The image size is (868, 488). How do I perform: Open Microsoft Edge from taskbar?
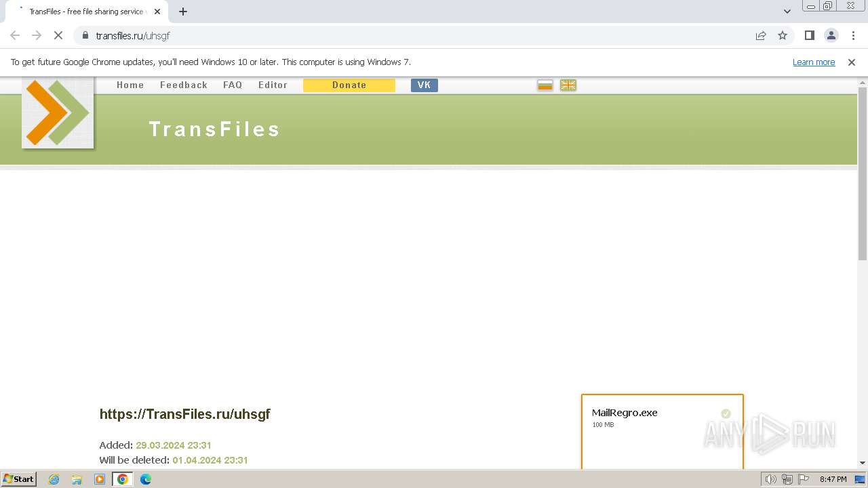coord(145,479)
